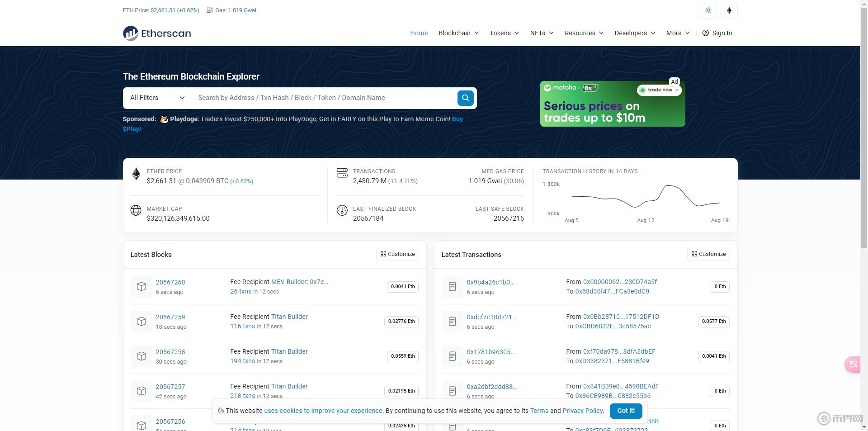Click the search magnifier button
Viewport: 868px width, 431px height.
tap(465, 98)
